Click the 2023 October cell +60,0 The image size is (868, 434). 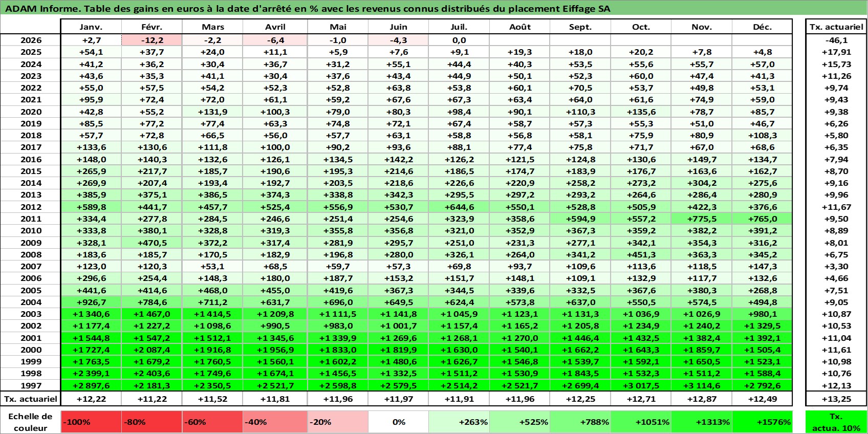click(641, 76)
